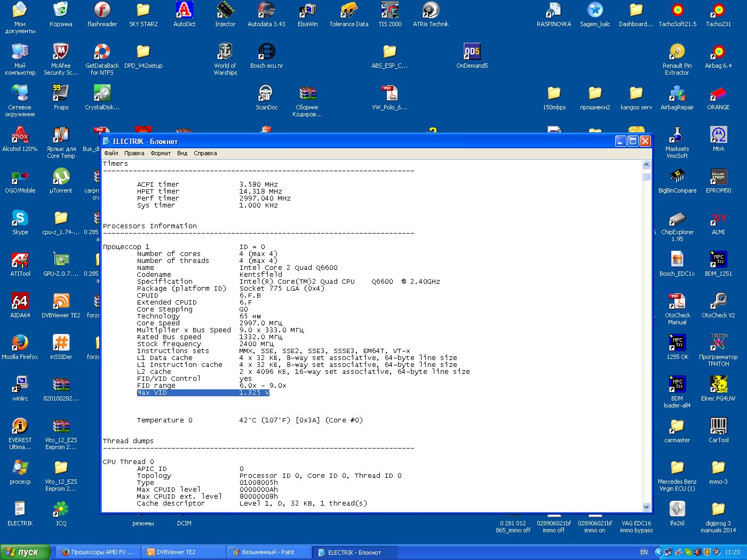Select the Injector desktop icon

pyautogui.click(x=225, y=14)
